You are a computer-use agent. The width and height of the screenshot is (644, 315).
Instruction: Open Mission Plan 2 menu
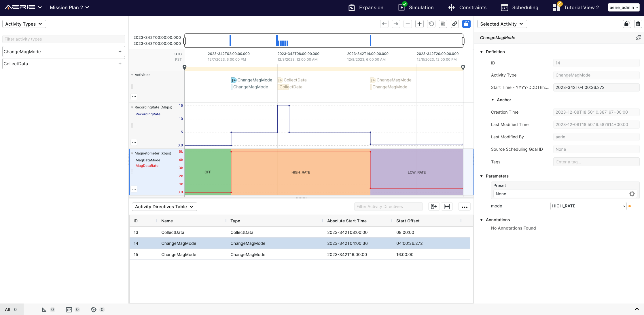[69, 7]
